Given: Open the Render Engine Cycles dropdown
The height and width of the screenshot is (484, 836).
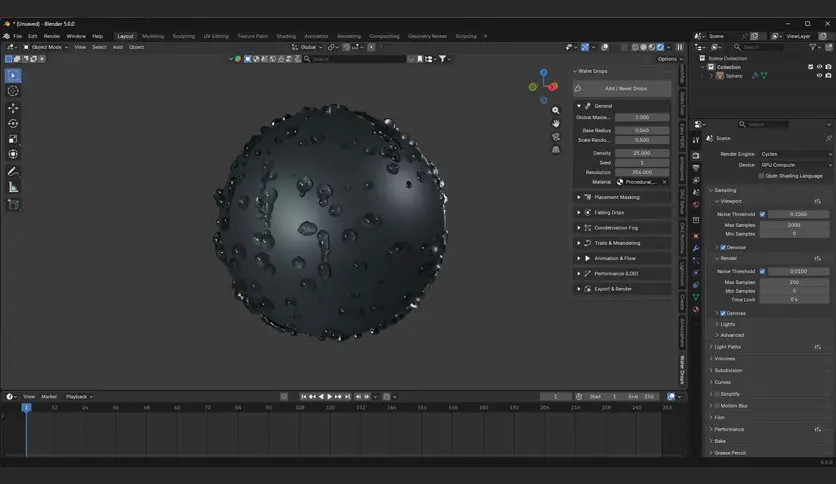Looking at the screenshot, I should coord(795,154).
